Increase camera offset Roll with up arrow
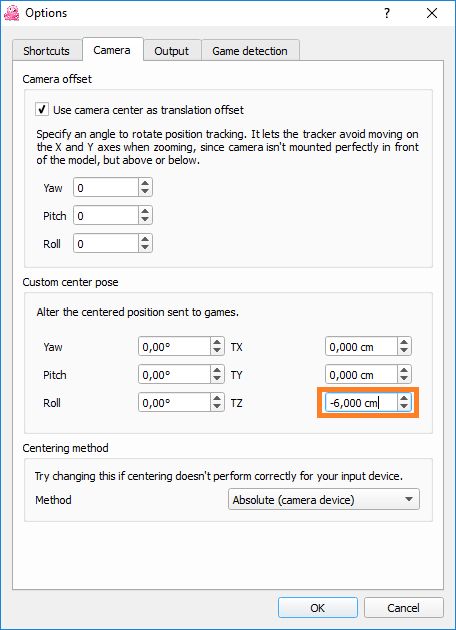 (145, 239)
